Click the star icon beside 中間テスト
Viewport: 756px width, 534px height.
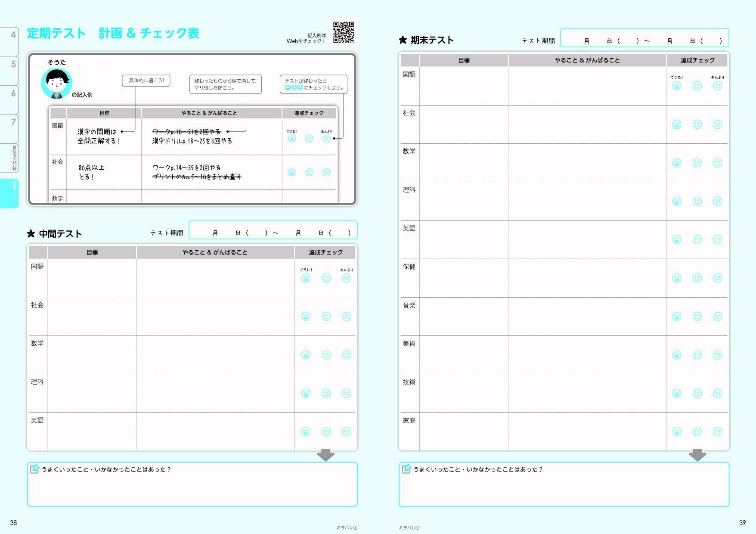pyautogui.click(x=31, y=234)
